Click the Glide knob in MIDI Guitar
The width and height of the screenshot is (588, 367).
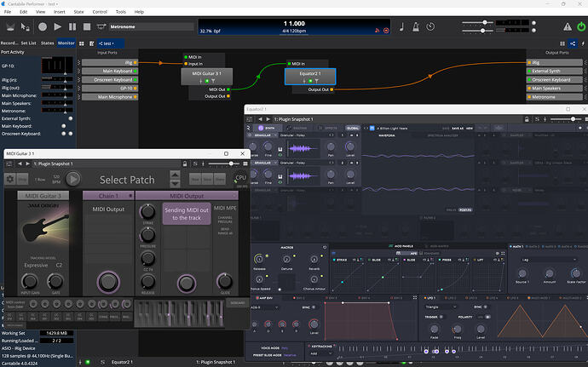click(225, 281)
